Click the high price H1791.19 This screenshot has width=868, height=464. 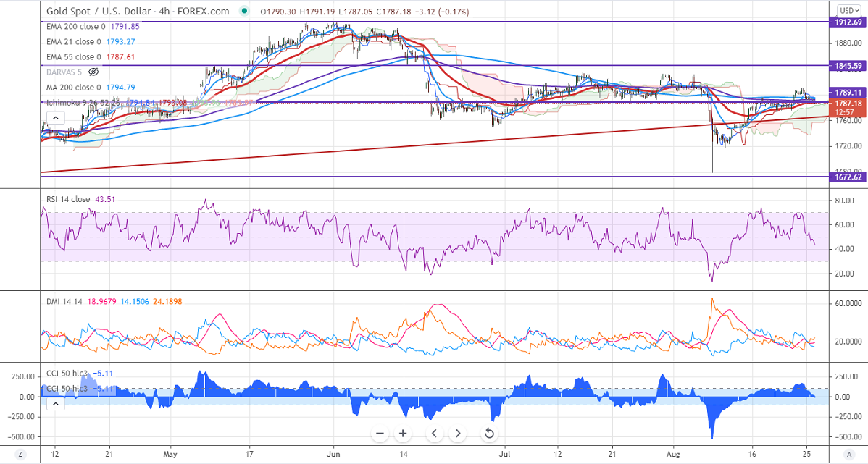point(317,12)
